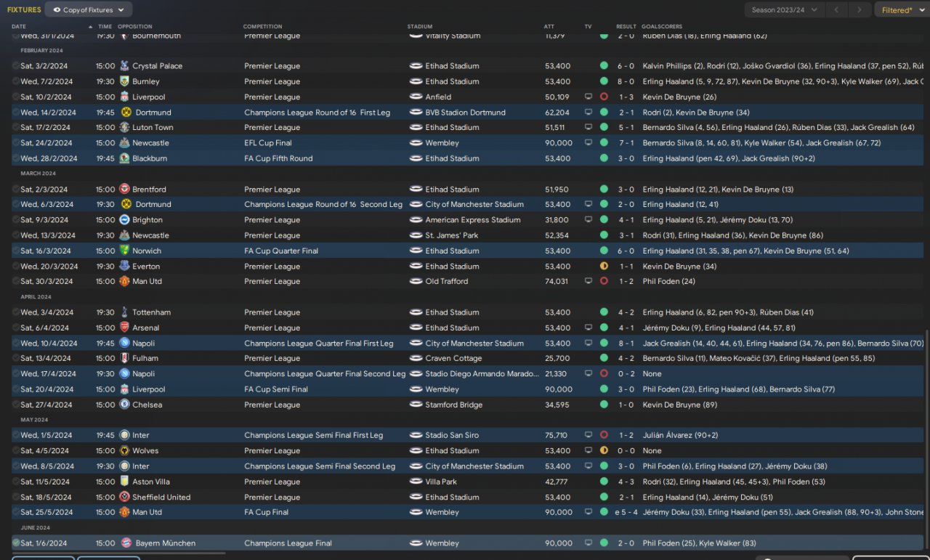The width and height of the screenshot is (930, 560).
Task: Go to the next season arrow
Action: [860, 9]
